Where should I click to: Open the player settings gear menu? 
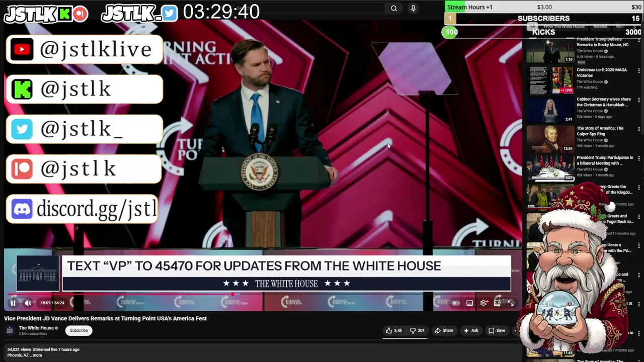(x=484, y=303)
